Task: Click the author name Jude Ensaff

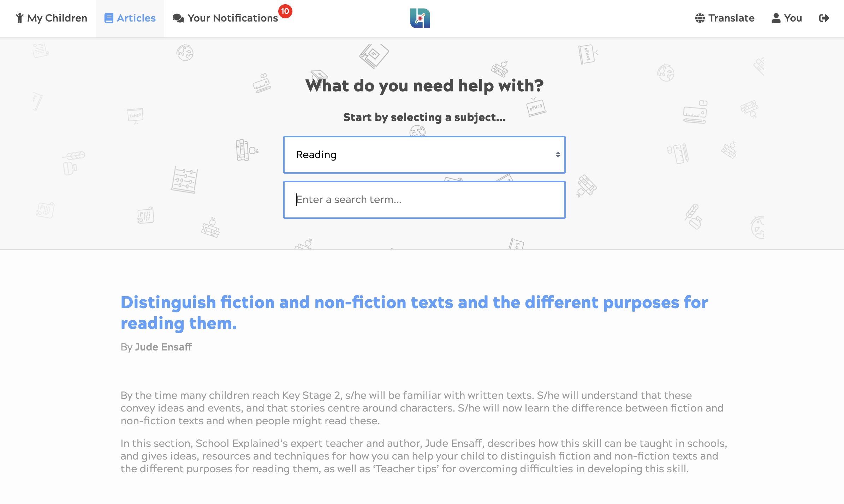Action: (164, 347)
